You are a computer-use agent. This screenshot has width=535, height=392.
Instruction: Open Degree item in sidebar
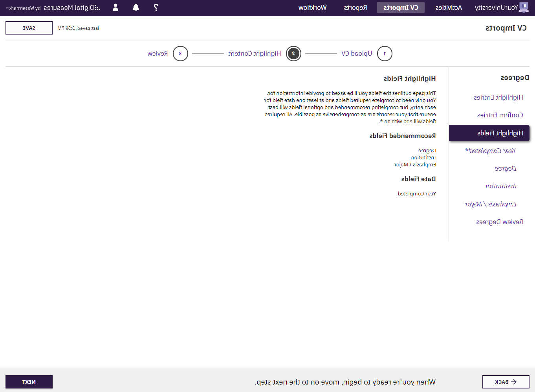pyautogui.click(x=505, y=169)
